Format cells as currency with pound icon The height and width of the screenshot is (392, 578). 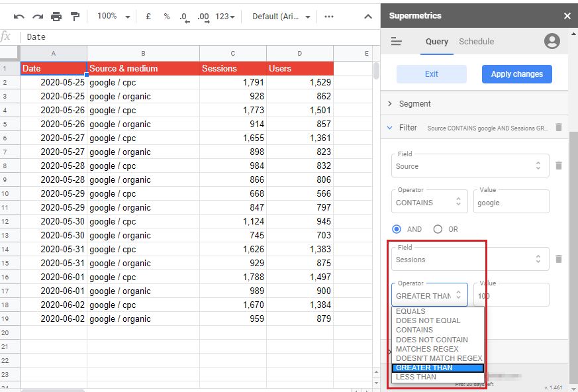149,17
